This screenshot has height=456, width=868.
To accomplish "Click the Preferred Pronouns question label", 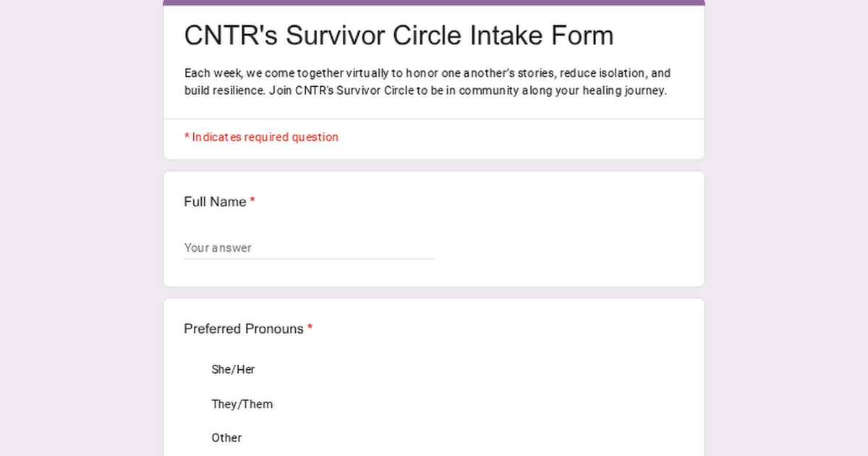I will [x=244, y=329].
